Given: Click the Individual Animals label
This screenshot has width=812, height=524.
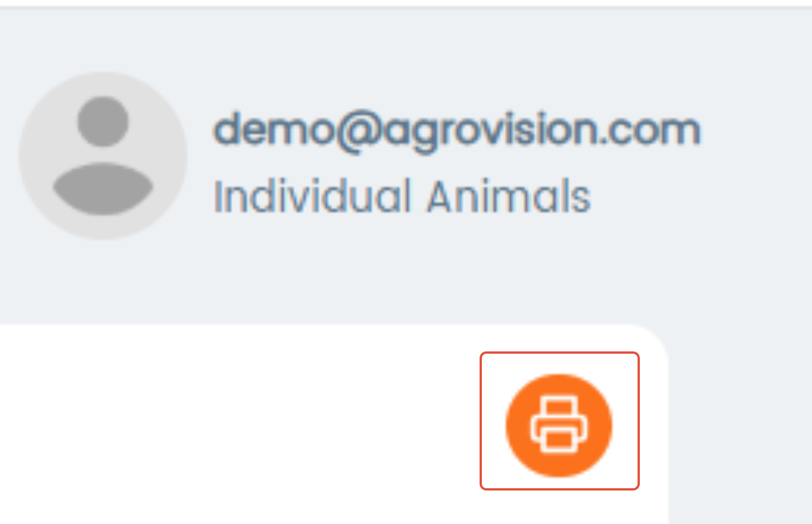Looking at the screenshot, I should pyautogui.click(x=402, y=196).
